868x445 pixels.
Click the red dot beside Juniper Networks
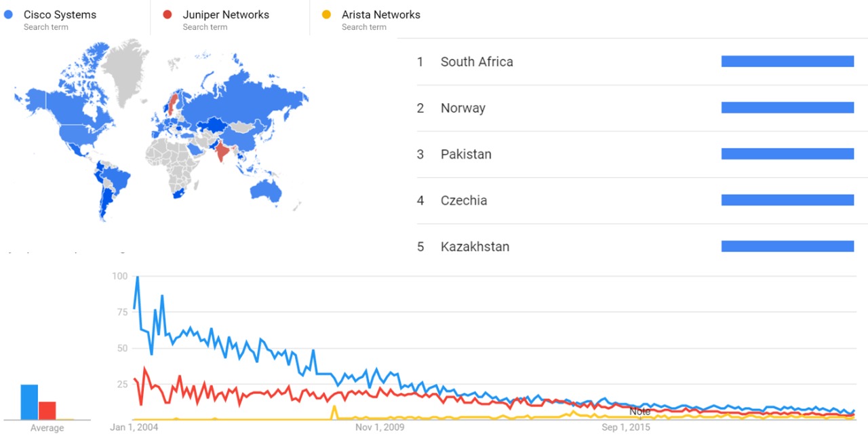point(167,15)
